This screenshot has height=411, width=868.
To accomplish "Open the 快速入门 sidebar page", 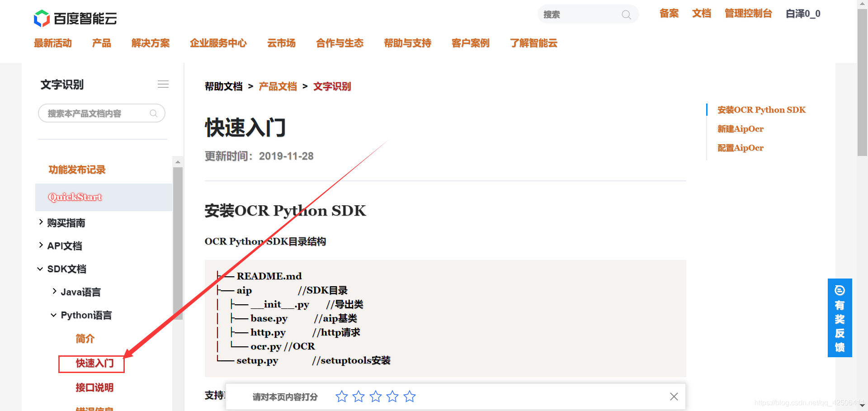I will (94, 363).
